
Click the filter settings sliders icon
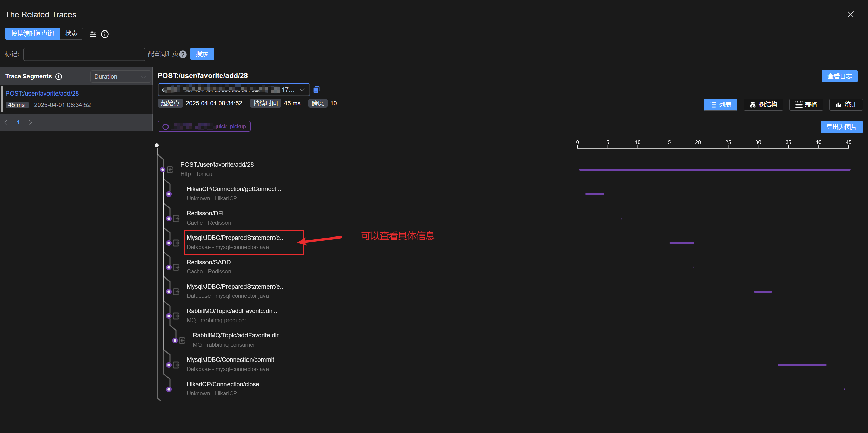click(x=93, y=34)
